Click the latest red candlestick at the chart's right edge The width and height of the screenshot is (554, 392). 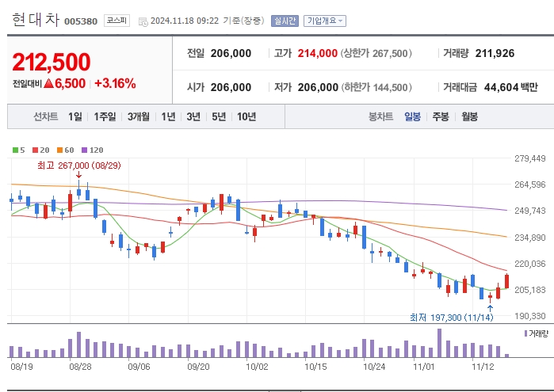click(506, 281)
